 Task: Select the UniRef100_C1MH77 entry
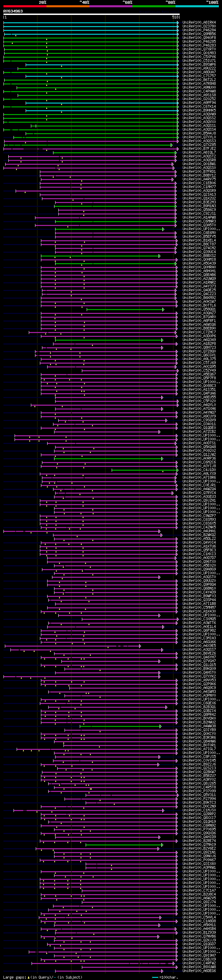(x=199, y=187)
